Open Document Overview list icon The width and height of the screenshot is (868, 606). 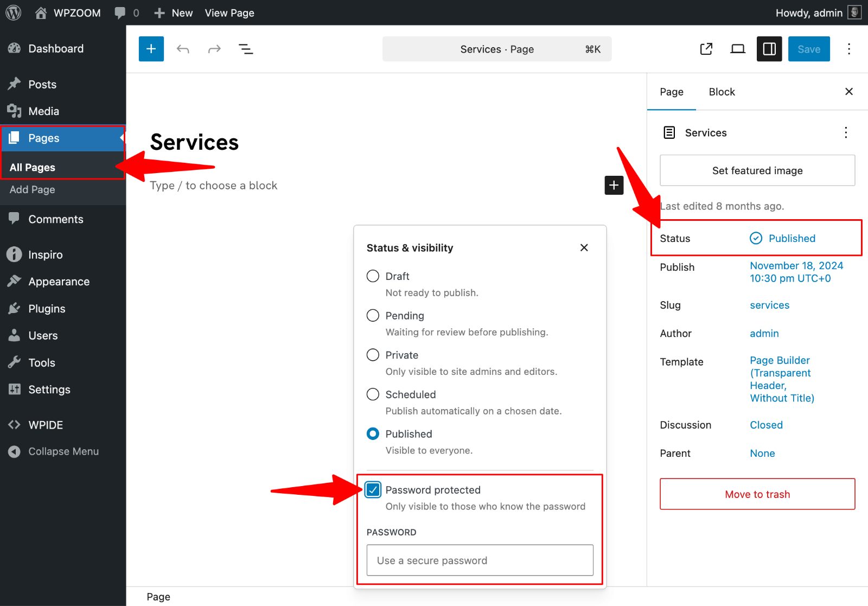click(x=246, y=49)
